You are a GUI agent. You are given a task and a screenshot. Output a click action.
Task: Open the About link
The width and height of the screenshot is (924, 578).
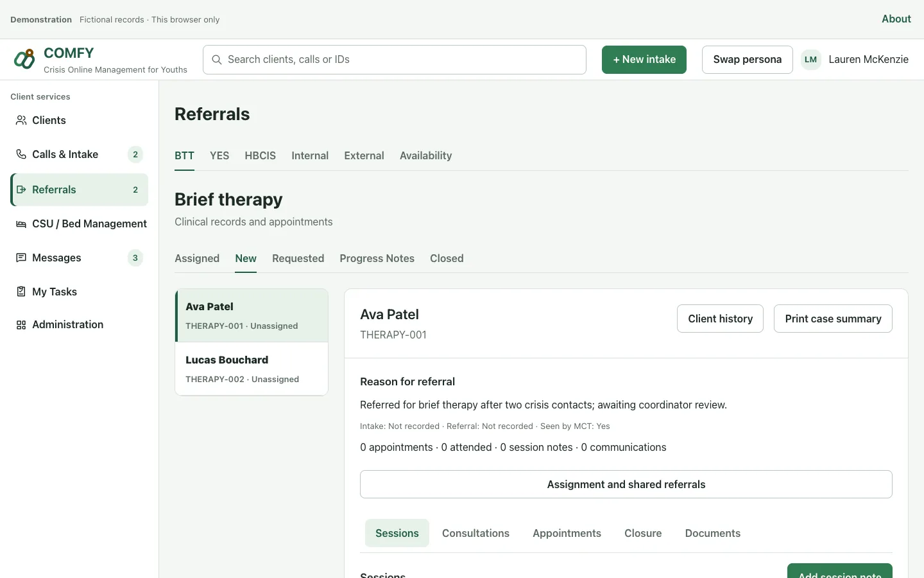tap(896, 19)
